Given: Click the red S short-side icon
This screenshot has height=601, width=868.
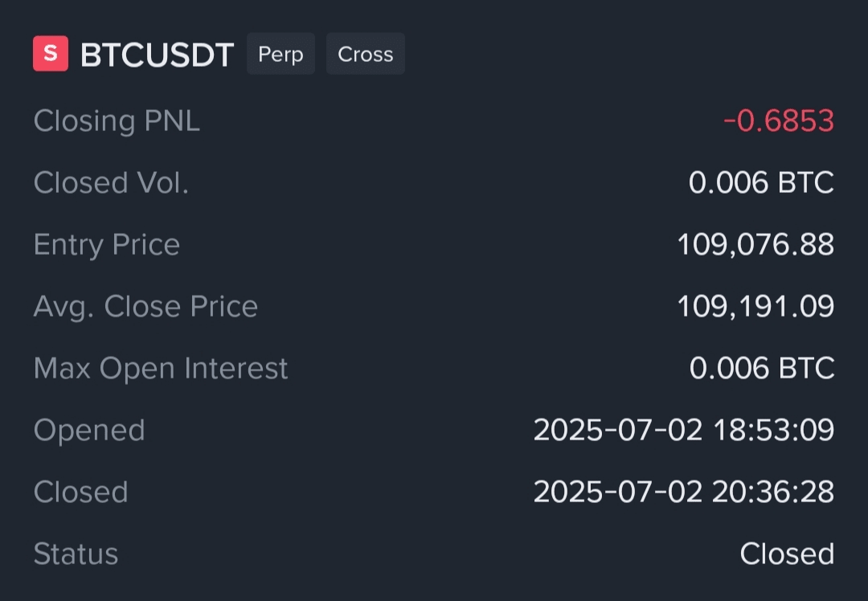Looking at the screenshot, I should 50,54.
